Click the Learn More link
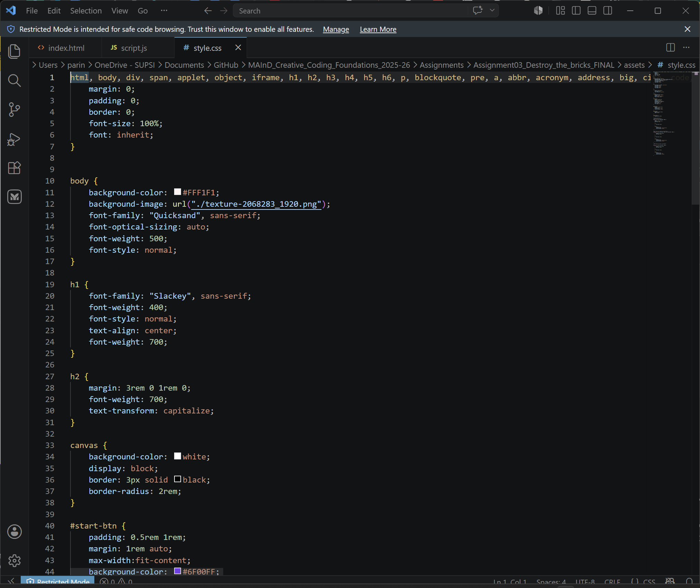 point(378,29)
